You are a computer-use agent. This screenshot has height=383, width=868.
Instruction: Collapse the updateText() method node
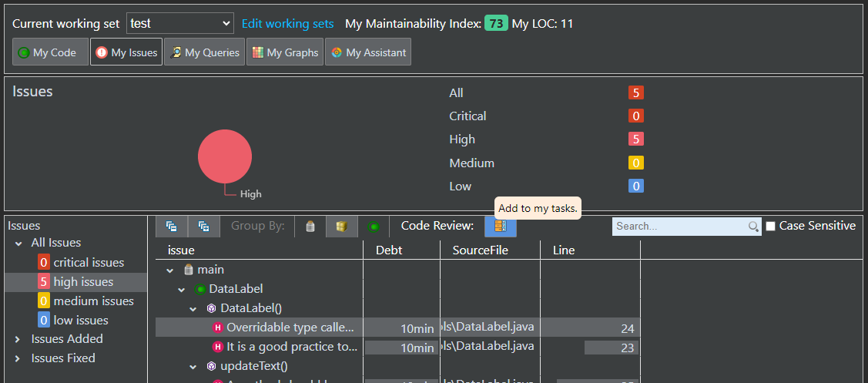[193, 366]
